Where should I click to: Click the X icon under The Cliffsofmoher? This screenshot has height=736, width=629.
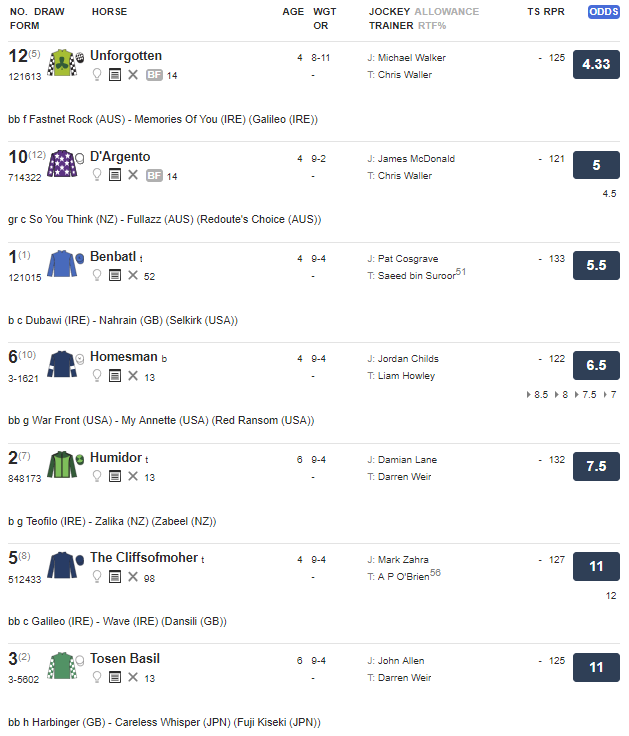[x=133, y=577]
